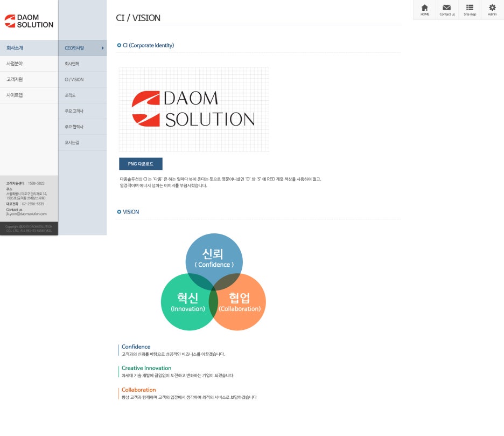This screenshot has width=504, height=436.
Task: Open the 회사연혁 submenu item
Action: [82, 64]
